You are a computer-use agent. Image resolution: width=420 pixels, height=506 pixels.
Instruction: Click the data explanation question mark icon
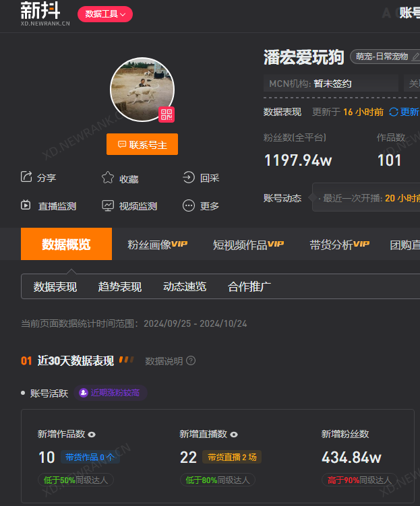tap(191, 360)
